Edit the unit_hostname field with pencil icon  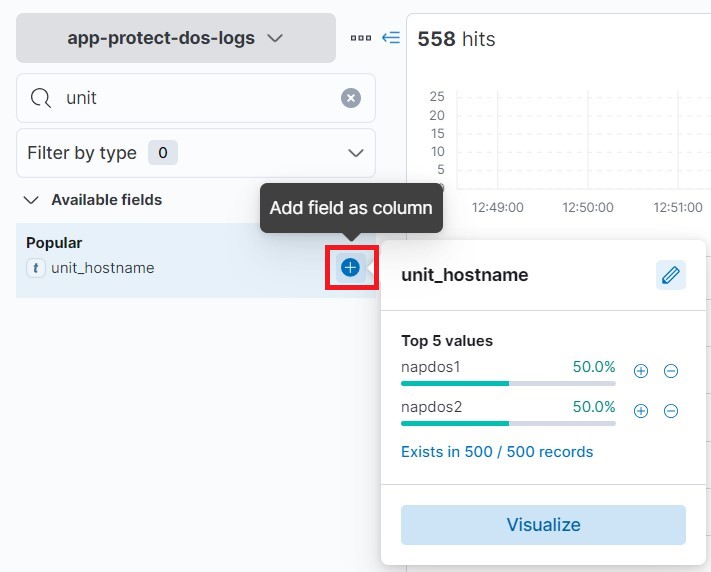point(671,275)
